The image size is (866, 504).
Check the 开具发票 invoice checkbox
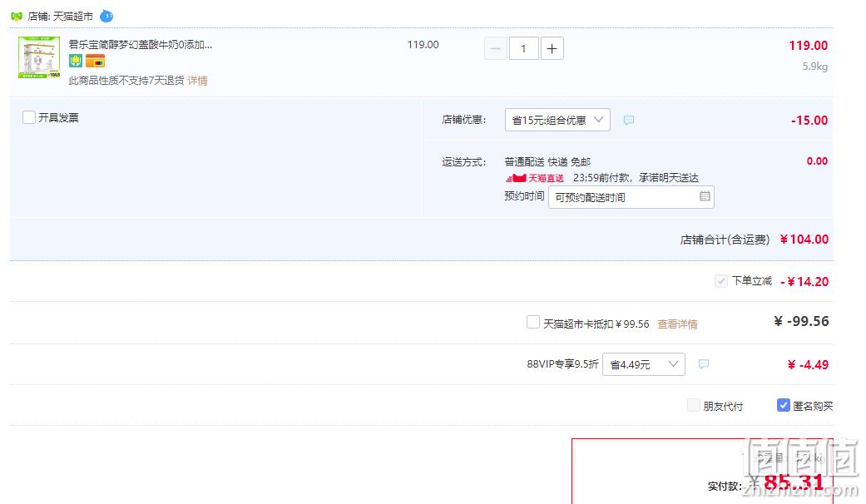[29, 117]
